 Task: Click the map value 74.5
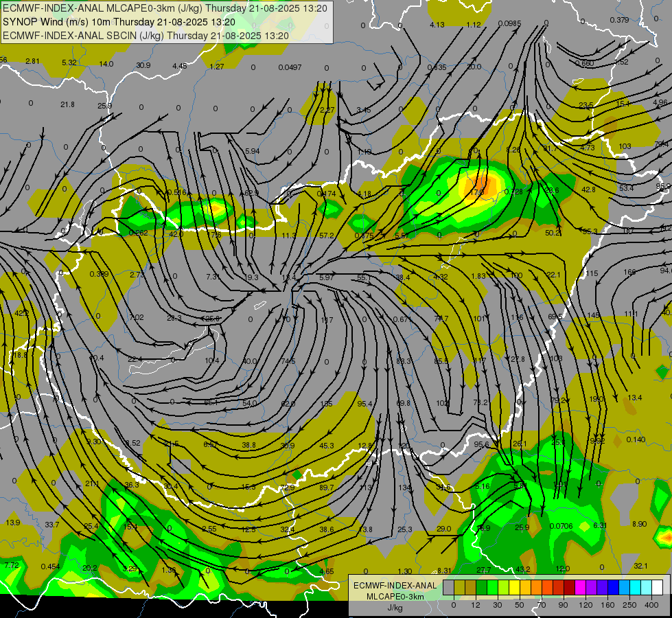[x=288, y=361]
